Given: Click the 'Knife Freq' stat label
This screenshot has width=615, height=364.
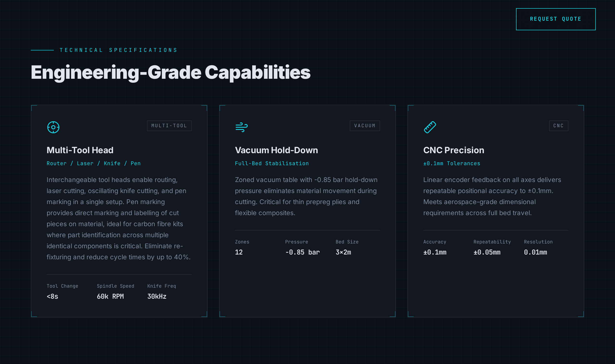Looking at the screenshot, I should coord(161,286).
